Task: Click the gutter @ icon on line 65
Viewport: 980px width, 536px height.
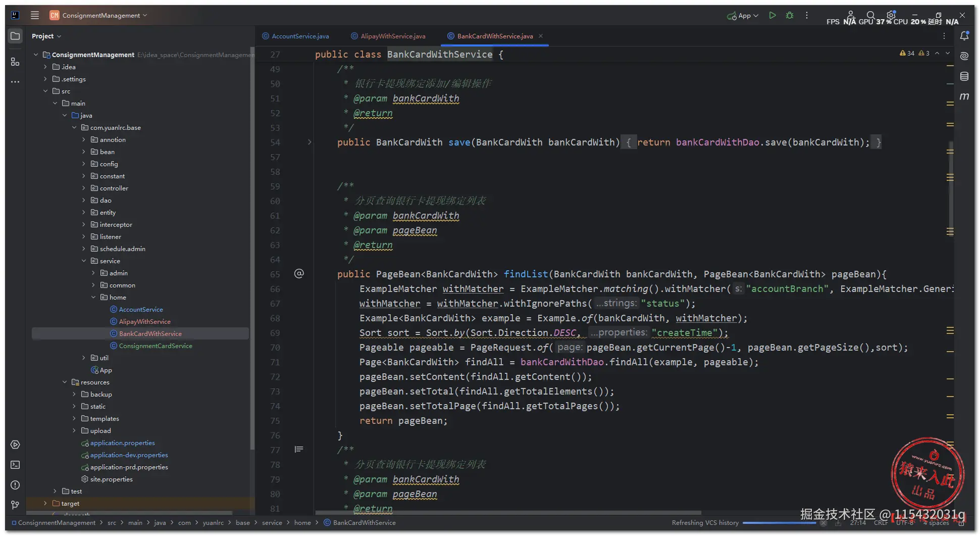Action: coord(299,273)
